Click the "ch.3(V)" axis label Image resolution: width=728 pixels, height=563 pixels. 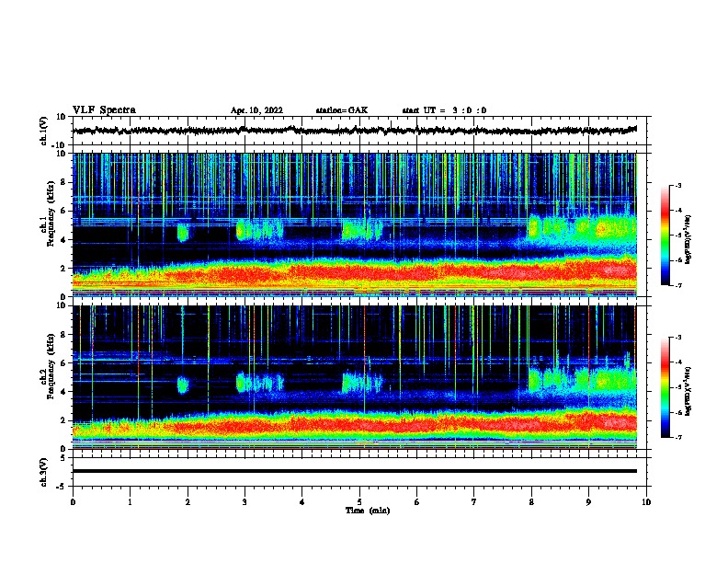coord(44,472)
